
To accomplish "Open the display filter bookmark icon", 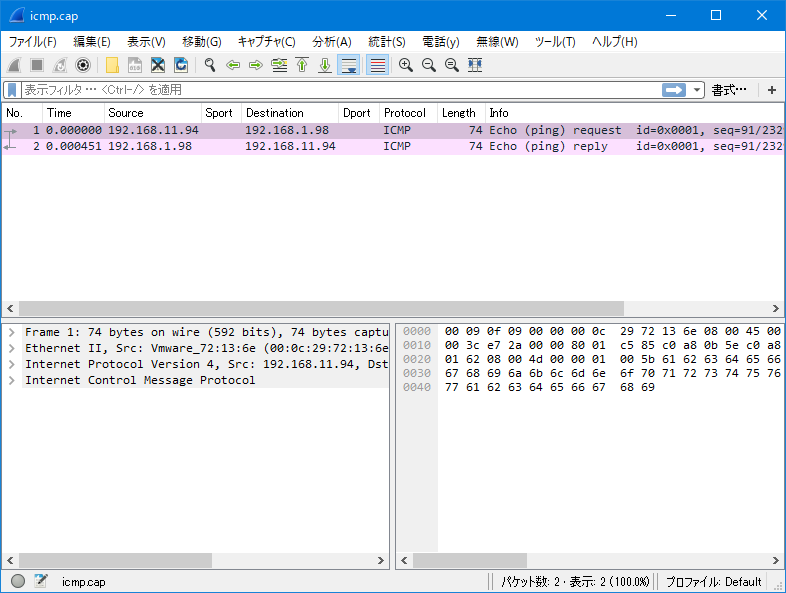I will pyautogui.click(x=13, y=90).
